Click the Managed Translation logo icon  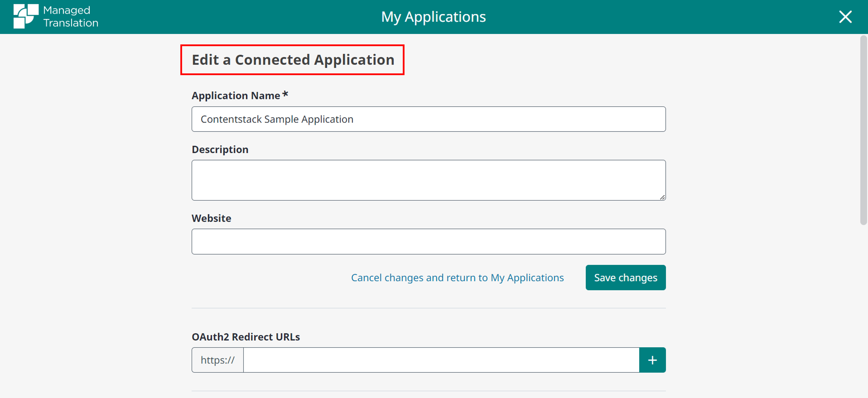coord(26,16)
